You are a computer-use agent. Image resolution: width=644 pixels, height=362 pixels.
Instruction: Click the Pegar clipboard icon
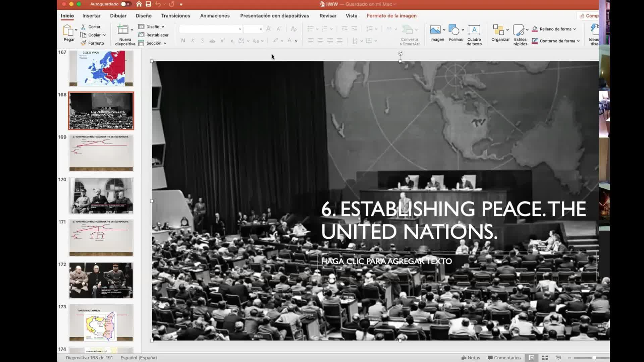tap(68, 31)
